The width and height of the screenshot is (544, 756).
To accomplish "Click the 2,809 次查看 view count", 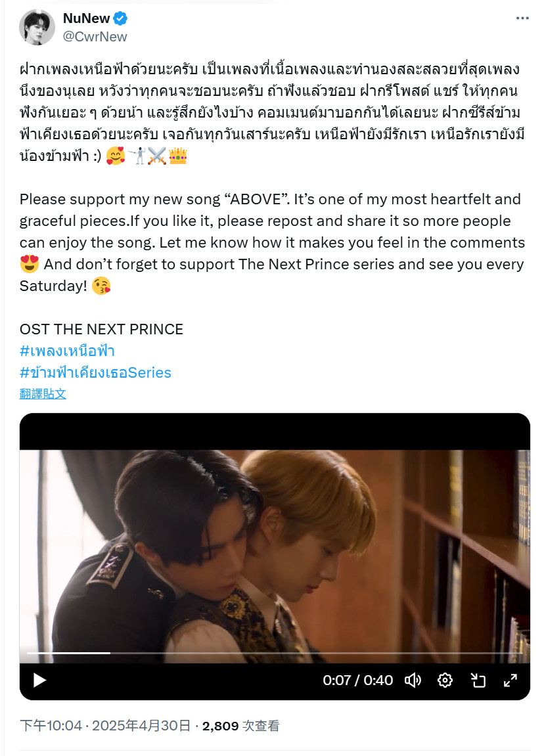I will coord(240,726).
